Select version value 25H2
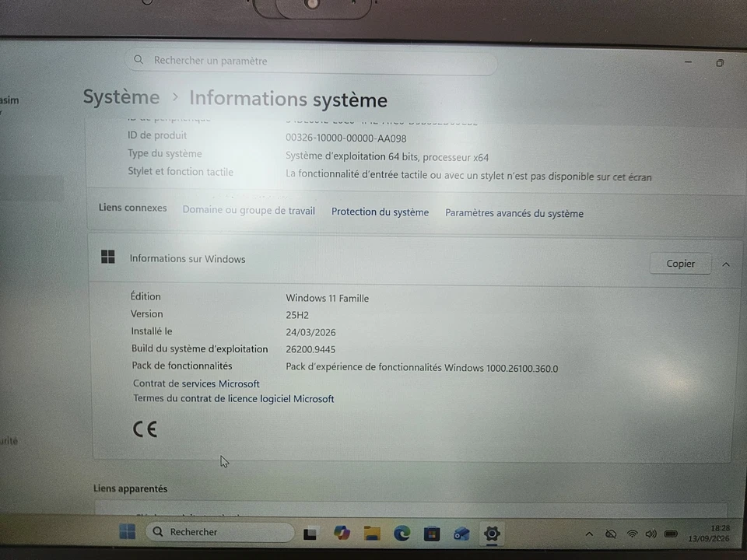 click(297, 315)
